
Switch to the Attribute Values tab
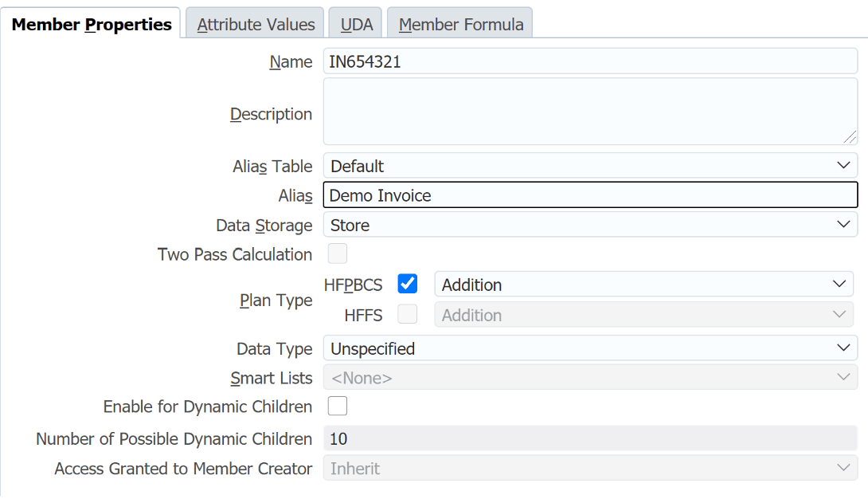point(254,23)
